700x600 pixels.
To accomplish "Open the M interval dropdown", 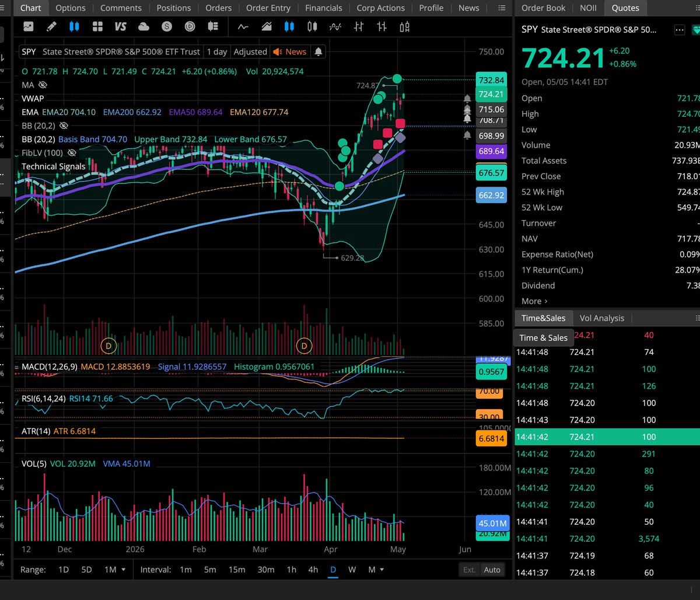I will 376,570.
